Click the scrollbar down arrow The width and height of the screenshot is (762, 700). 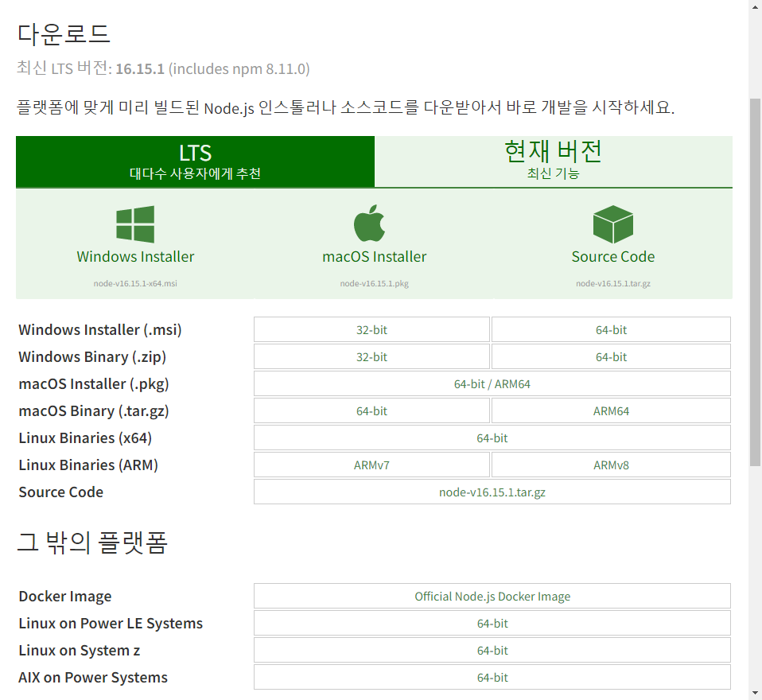click(755, 693)
